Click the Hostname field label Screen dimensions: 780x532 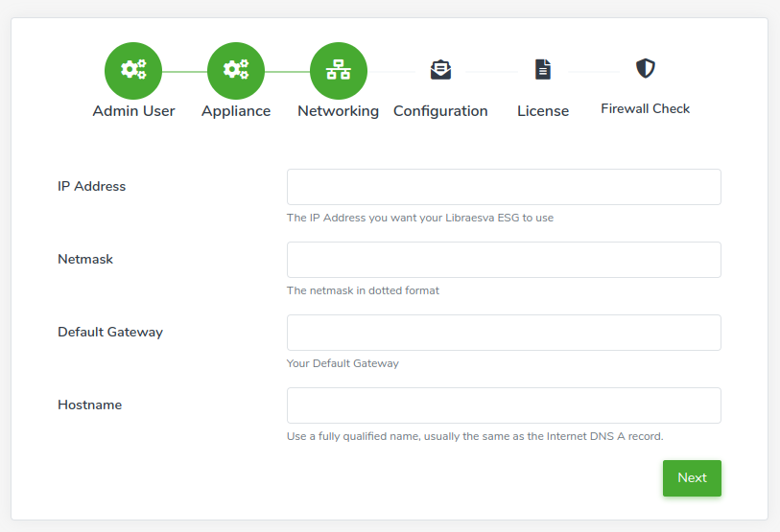click(89, 405)
